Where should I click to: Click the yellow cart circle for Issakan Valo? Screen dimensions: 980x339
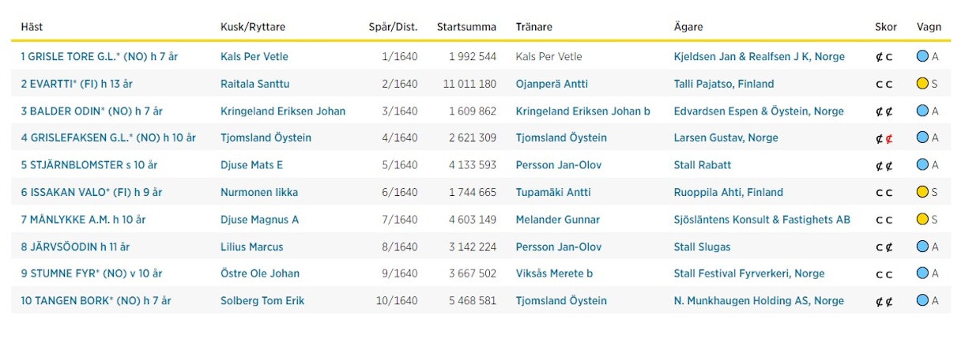click(x=922, y=192)
